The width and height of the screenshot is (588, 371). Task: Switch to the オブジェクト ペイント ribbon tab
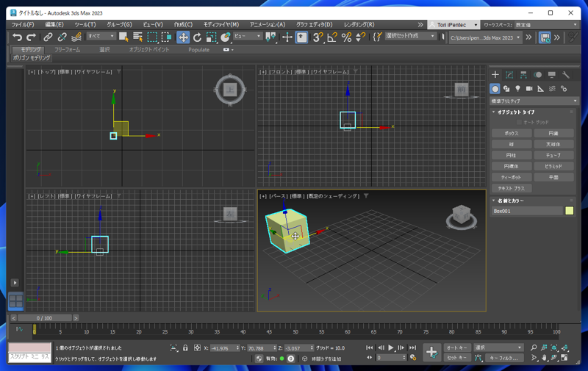pyautogui.click(x=149, y=49)
